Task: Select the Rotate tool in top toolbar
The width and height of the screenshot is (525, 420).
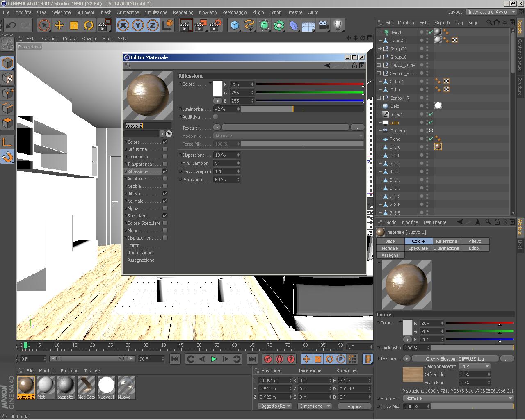Action: coord(89,25)
